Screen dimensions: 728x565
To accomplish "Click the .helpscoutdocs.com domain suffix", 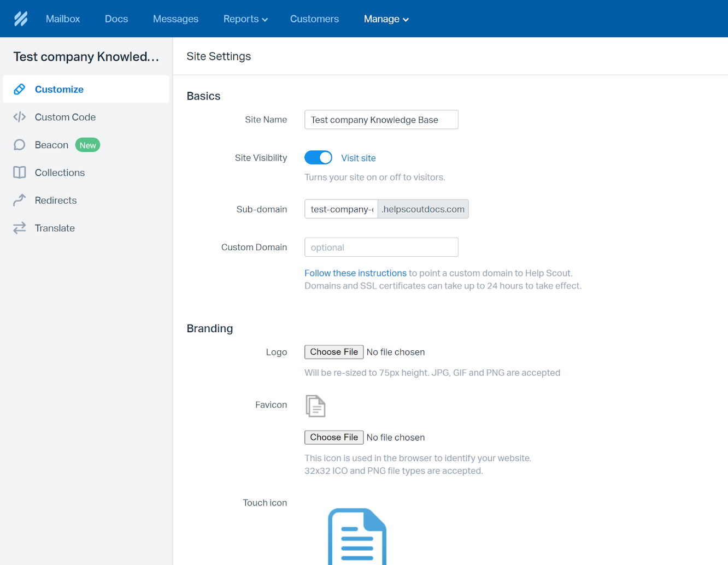I will coord(423,209).
